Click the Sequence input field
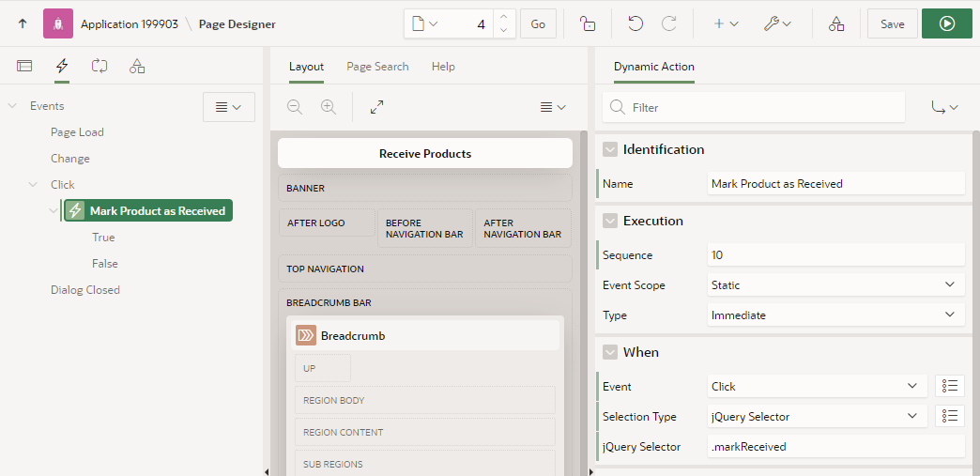The image size is (980, 476). pyautogui.click(x=836, y=255)
